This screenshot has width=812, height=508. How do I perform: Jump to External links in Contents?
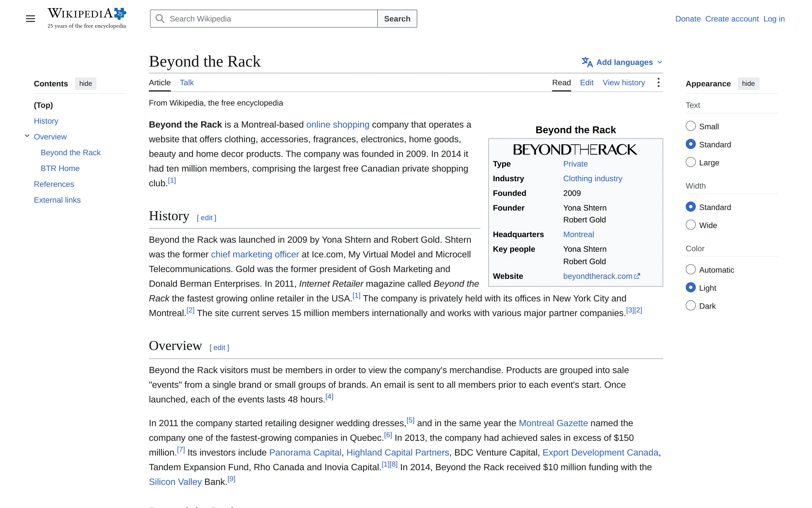pos(58,200)
